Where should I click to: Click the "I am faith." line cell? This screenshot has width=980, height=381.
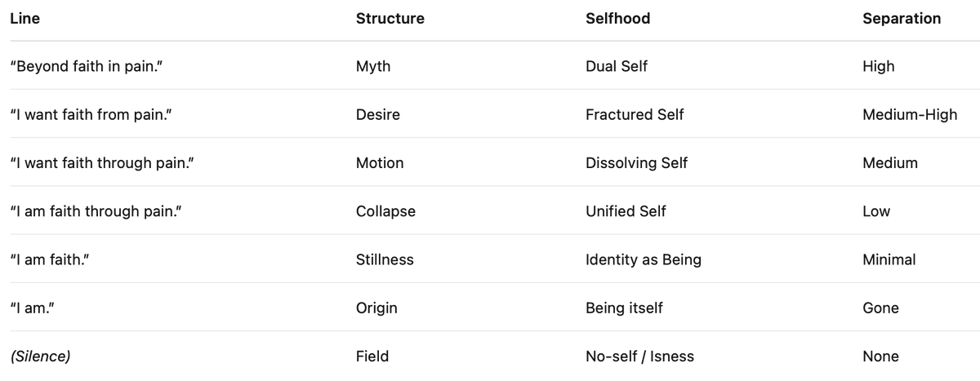click(47, 259)
